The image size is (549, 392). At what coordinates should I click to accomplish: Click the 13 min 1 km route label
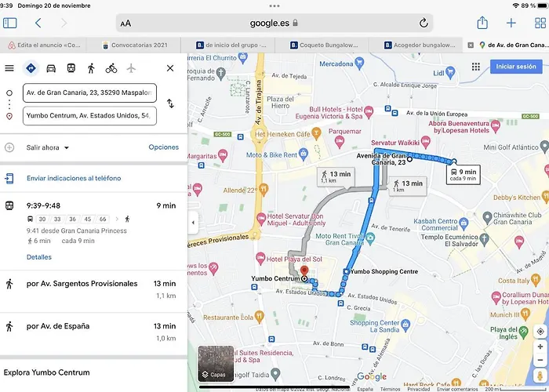[408, 186]
